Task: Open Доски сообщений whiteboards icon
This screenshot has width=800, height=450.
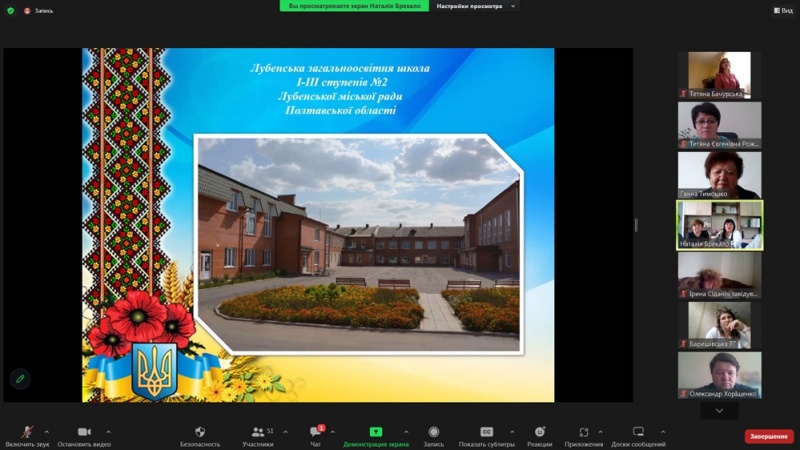Action: (638, 432)
